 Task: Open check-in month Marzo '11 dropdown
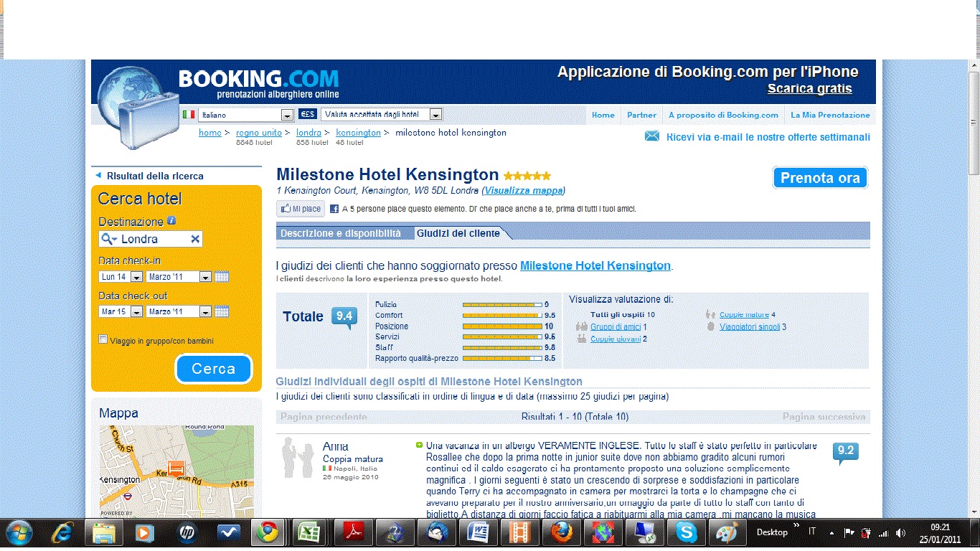tap(179, 277)
